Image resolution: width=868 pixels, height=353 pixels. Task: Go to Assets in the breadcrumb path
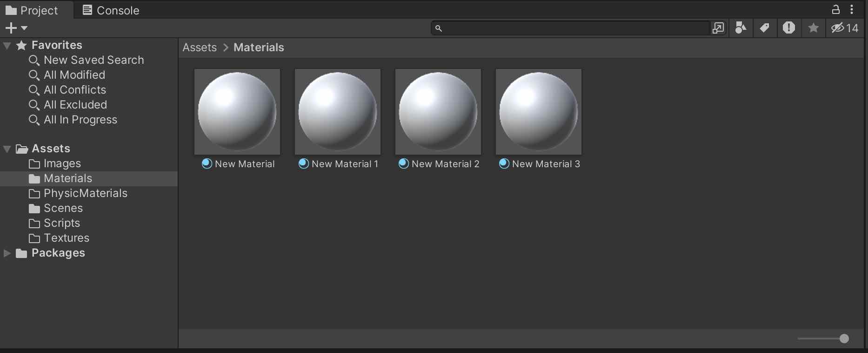click(x=200, y=48)
